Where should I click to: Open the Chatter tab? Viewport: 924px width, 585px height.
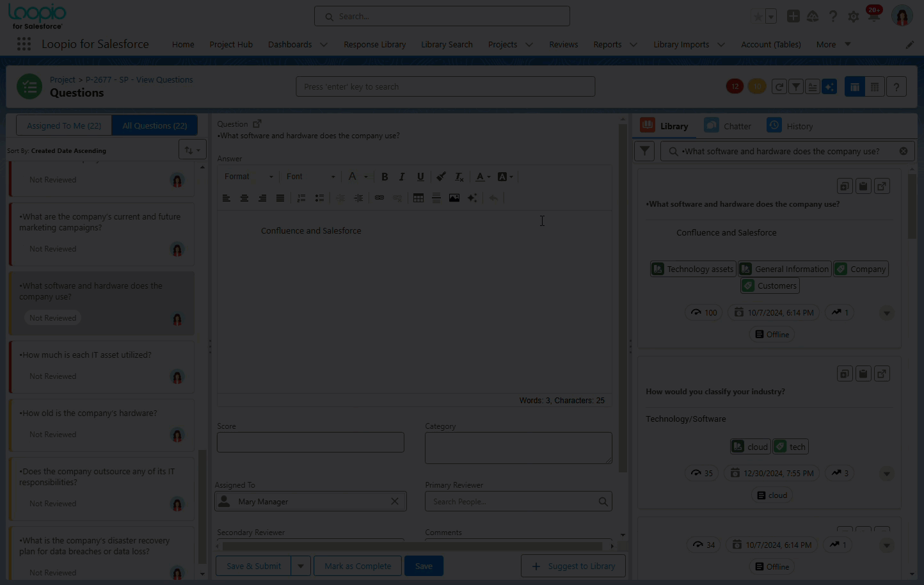(x=728, y=125)
